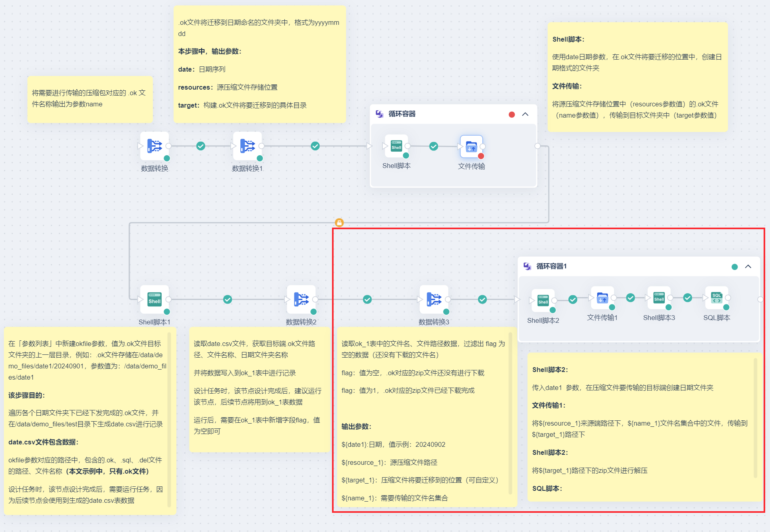Click the Shell脚本 node in 循环容器
770x532 pixels.
[x=396, y=146]
